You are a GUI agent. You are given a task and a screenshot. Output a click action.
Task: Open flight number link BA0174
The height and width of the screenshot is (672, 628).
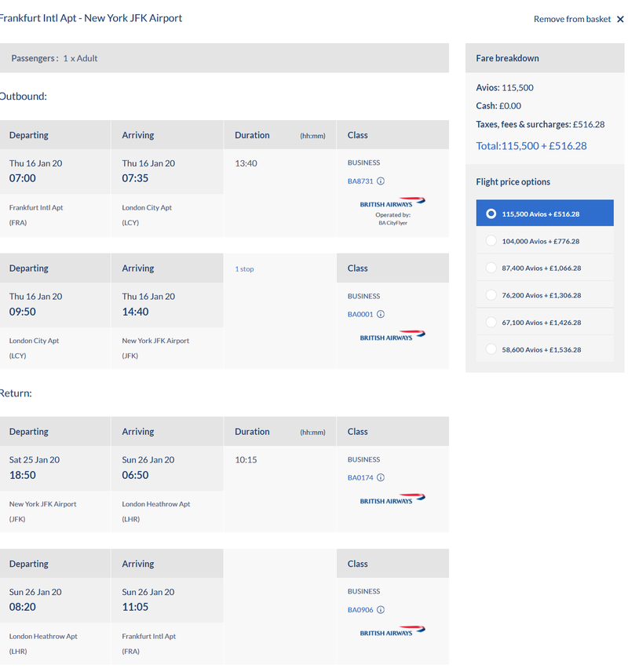(360, 478)
